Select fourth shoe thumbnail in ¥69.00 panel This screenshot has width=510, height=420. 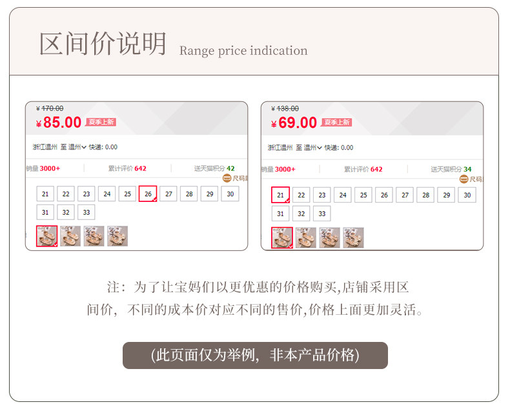pos(353,237)
